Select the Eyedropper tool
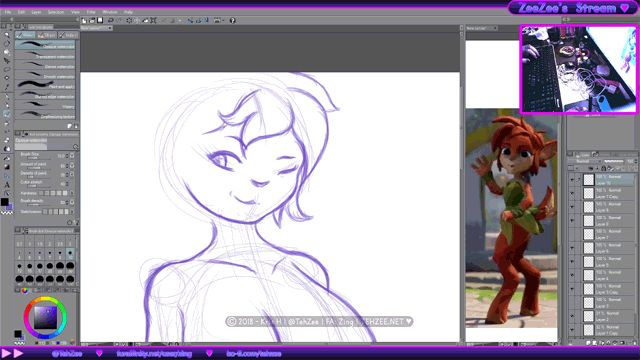640x360 pixels. 7,87
